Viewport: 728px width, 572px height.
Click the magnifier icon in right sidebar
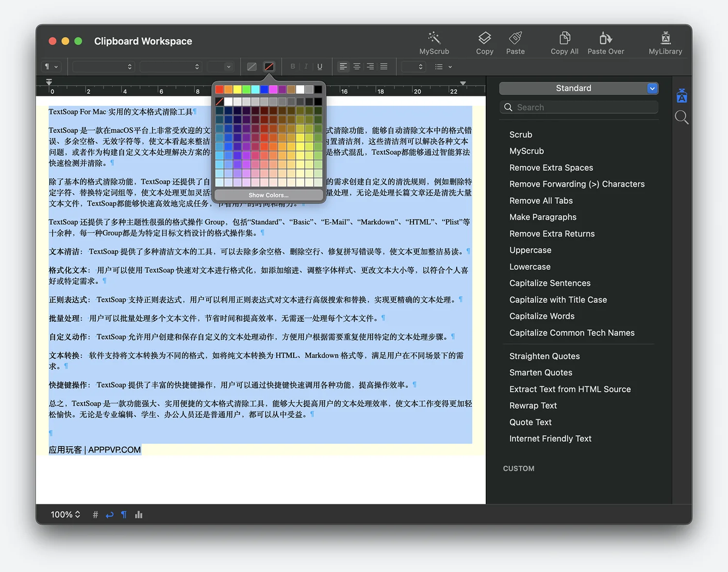pyautogui.click(x=681, y=117)
